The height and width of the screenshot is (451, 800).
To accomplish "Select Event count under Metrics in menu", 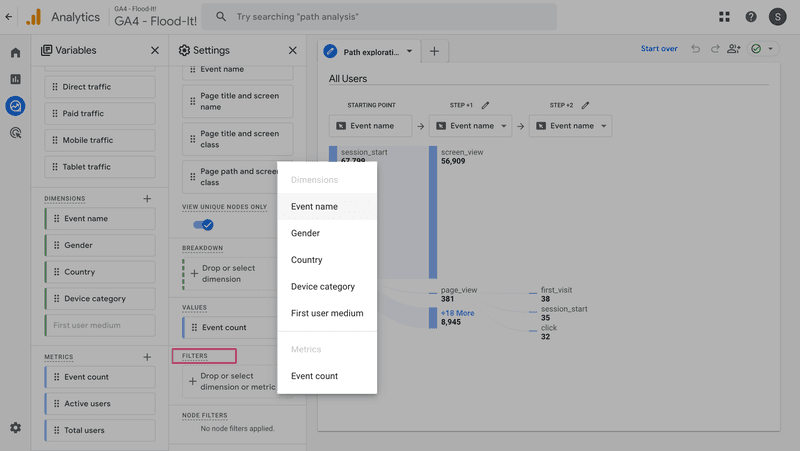I will pyautogui.click(x=314, y=376).
